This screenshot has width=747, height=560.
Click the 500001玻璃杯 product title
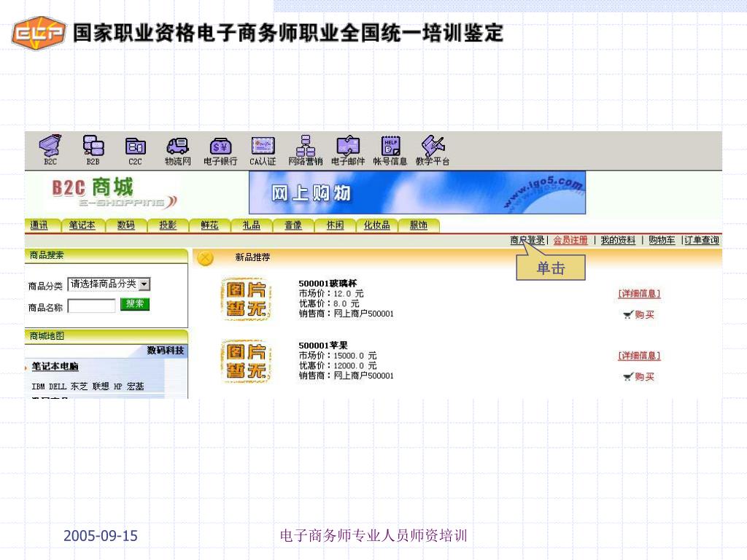point(328,284)
